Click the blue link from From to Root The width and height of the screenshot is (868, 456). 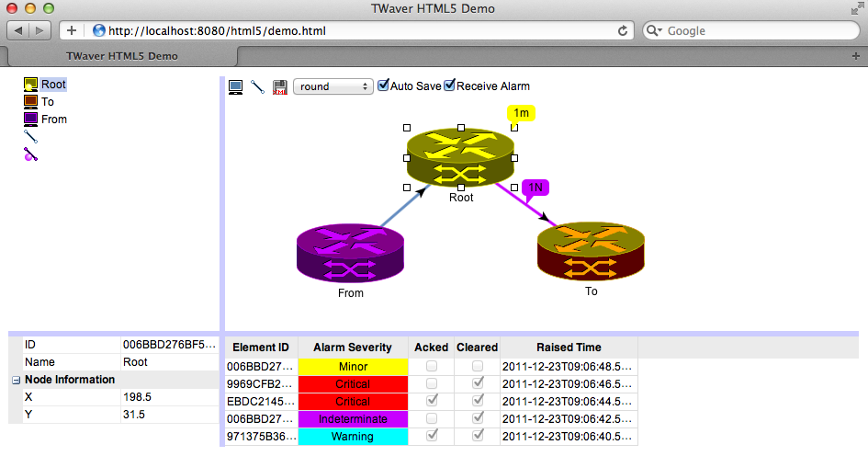tap(404, 206)
